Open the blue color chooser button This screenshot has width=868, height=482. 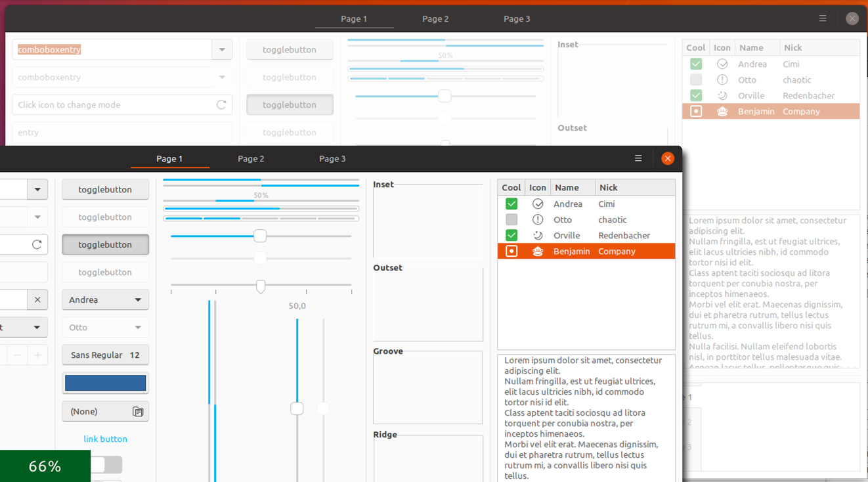[105, 383]
